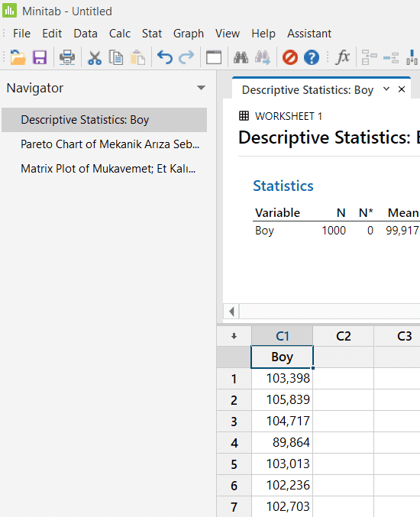
Task: Click row header number 1
Action: pyautogui.click(x=234, y=379)
